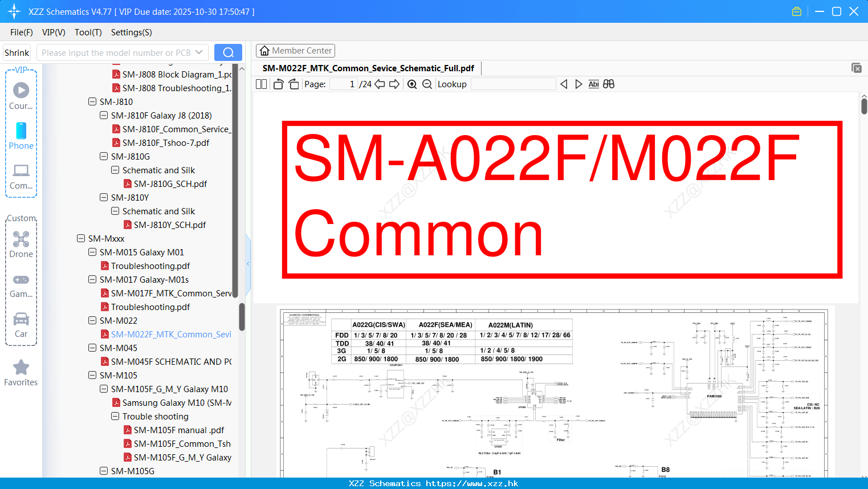868x489 pixels.
Task: Collapse the Trouble shooting tree node
Action: (x=115, y=416)
